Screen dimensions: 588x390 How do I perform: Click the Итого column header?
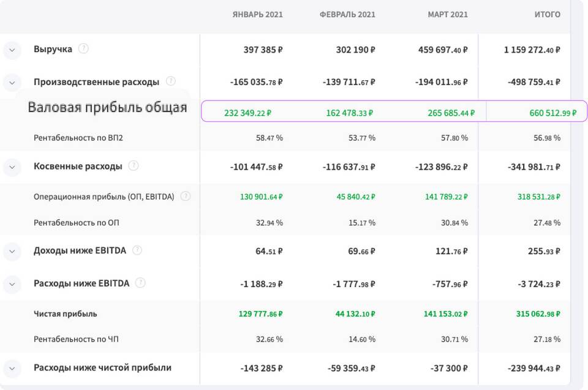[x=547, y=15]
